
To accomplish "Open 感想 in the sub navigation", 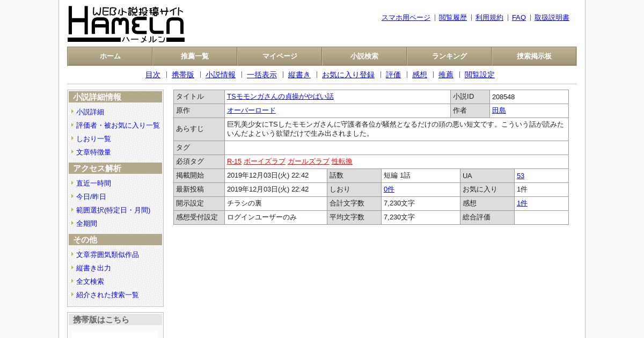I will click(x=420, y=75).
